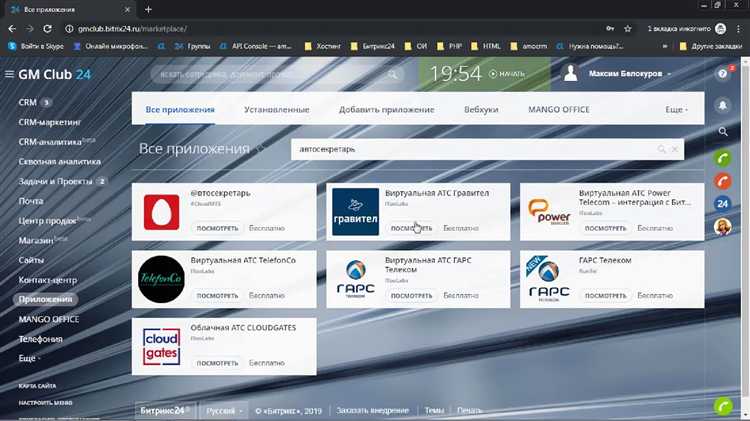The image size is (750, 421).
Task: Click the Карта сайта link
Action: pos(37,386)
